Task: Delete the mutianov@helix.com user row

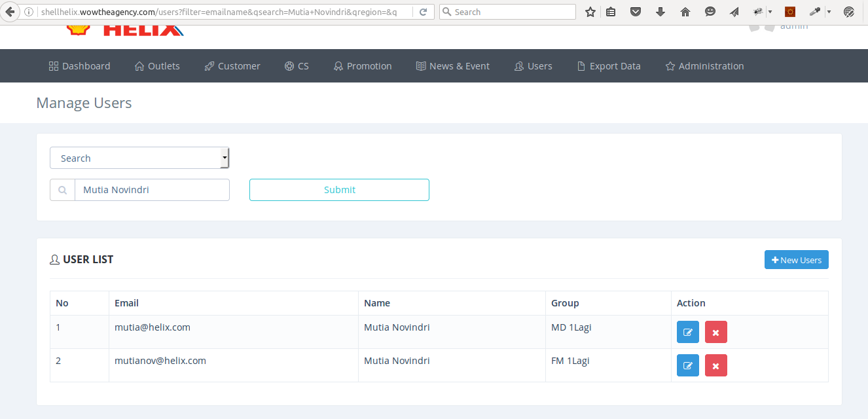Action: (715, 365)
